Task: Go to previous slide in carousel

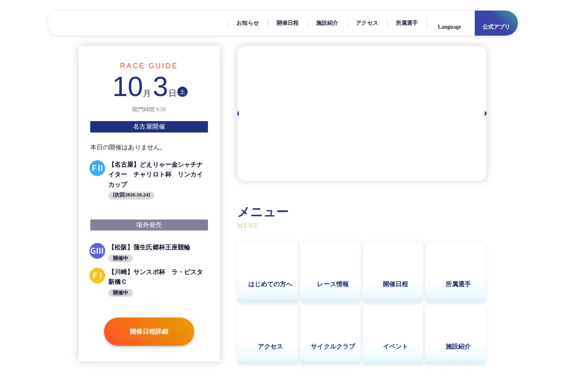Action: click(x=239, y=113)
